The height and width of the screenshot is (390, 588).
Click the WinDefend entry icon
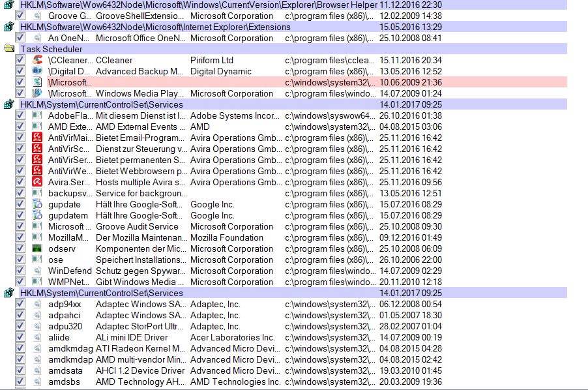(37, 271)
